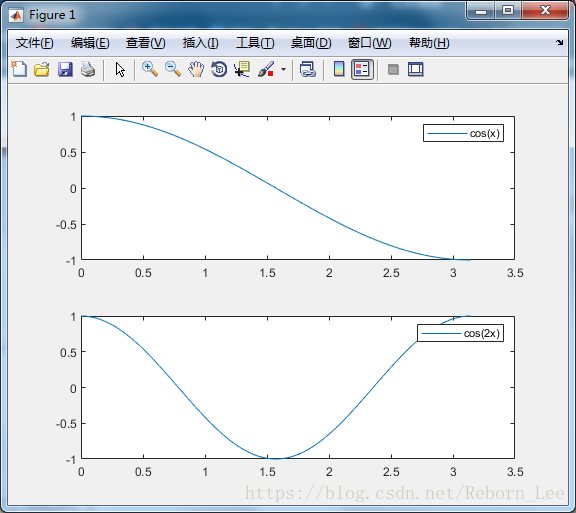Save figure with the floppy disk icon
The height and width of the screenshot is (513, 576).
click(65, 69)
